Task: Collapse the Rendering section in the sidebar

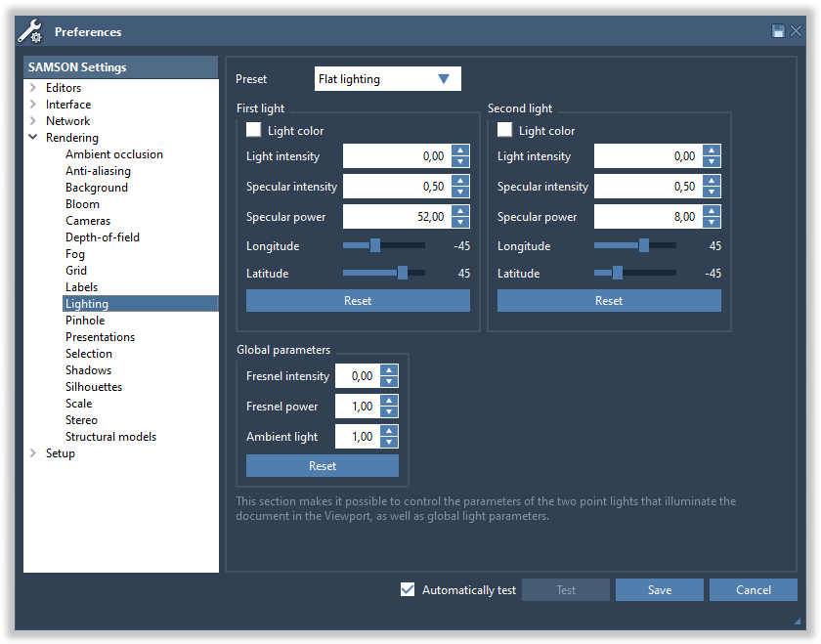Action: coord(31,137)
